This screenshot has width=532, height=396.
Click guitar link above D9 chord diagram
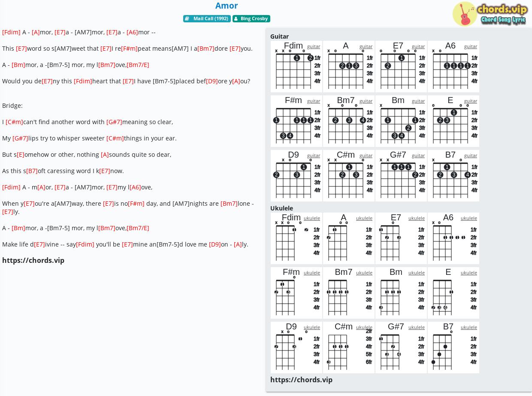tap(314, 155)
